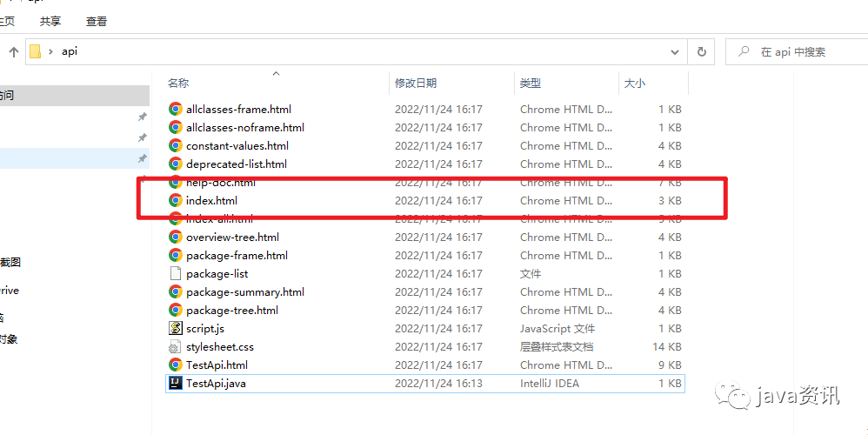Click the Up arrow navigation button
The width and height of the screenshot is (868, 435).
point(14,52)
